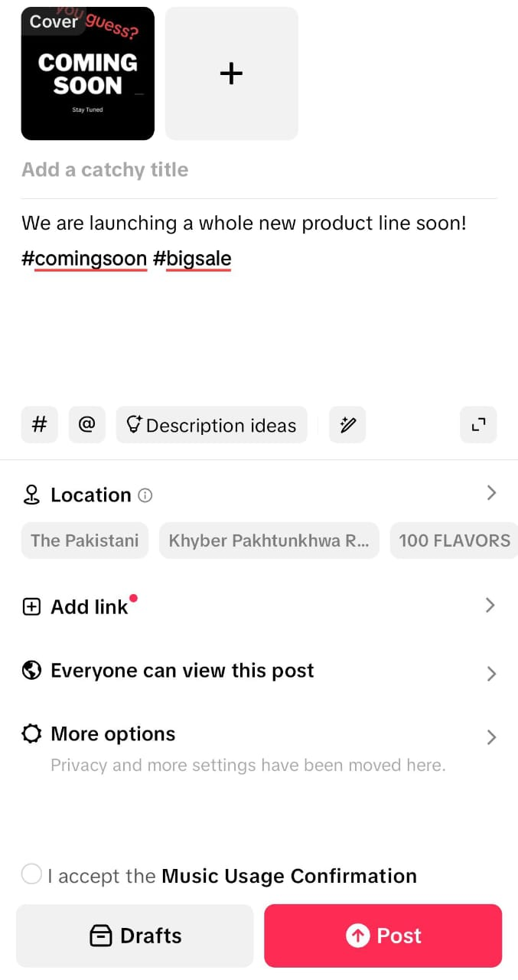Open the AI rewrite magic-wand icon
The image size is (518, 980).
point(347,425)
